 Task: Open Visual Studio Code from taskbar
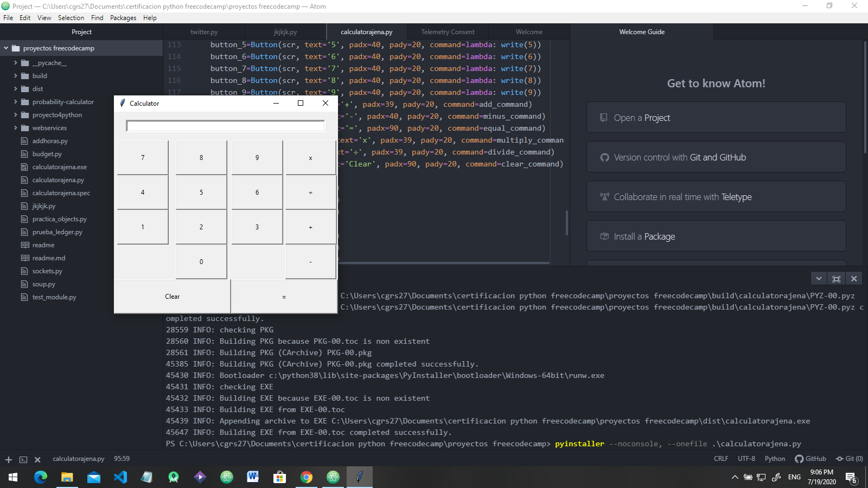(120, 477)
